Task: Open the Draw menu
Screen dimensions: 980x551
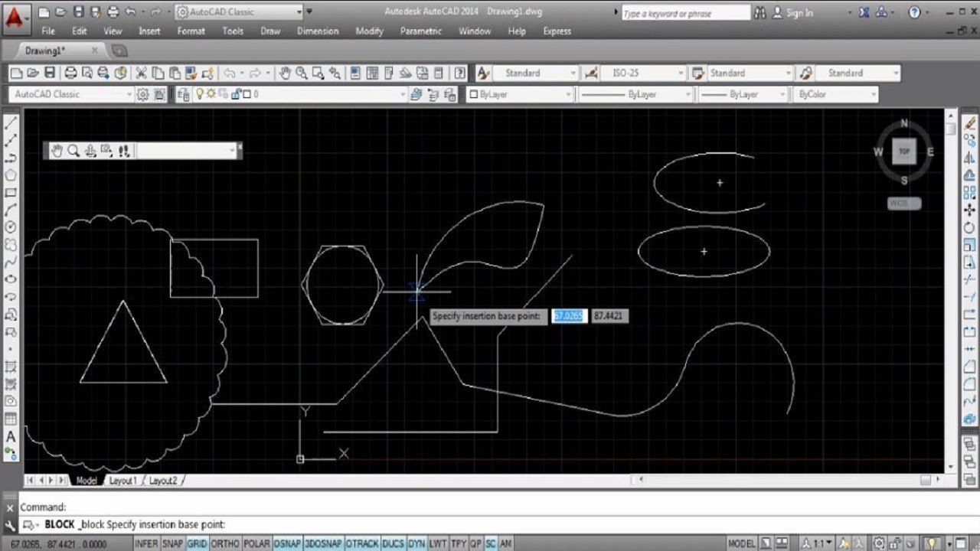Action: click(270, 31)
